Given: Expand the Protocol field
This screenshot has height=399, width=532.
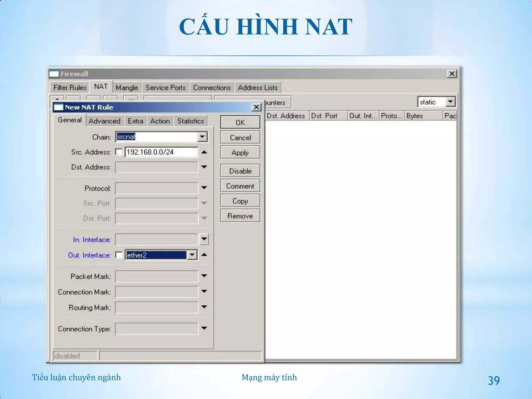Looking at the screenshot, I should [204, 188].
